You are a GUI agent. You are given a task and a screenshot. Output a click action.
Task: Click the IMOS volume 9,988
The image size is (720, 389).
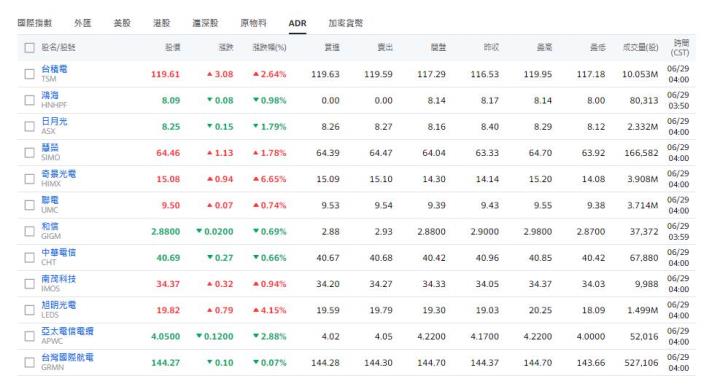pos(647,284)
